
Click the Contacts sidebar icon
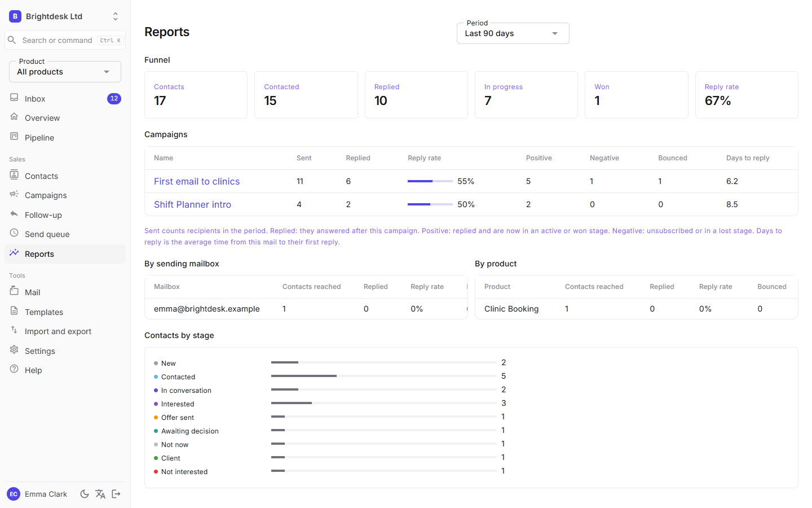coord(14,175)
